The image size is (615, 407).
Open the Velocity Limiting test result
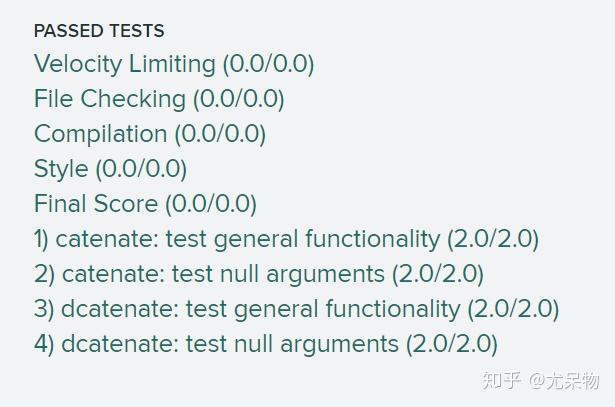124,64
